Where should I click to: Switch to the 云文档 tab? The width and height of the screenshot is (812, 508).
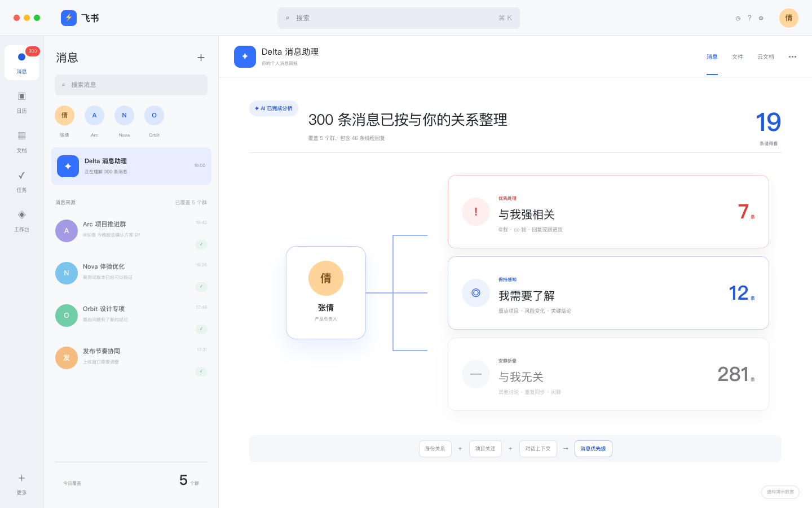click(x=766, y=56)
